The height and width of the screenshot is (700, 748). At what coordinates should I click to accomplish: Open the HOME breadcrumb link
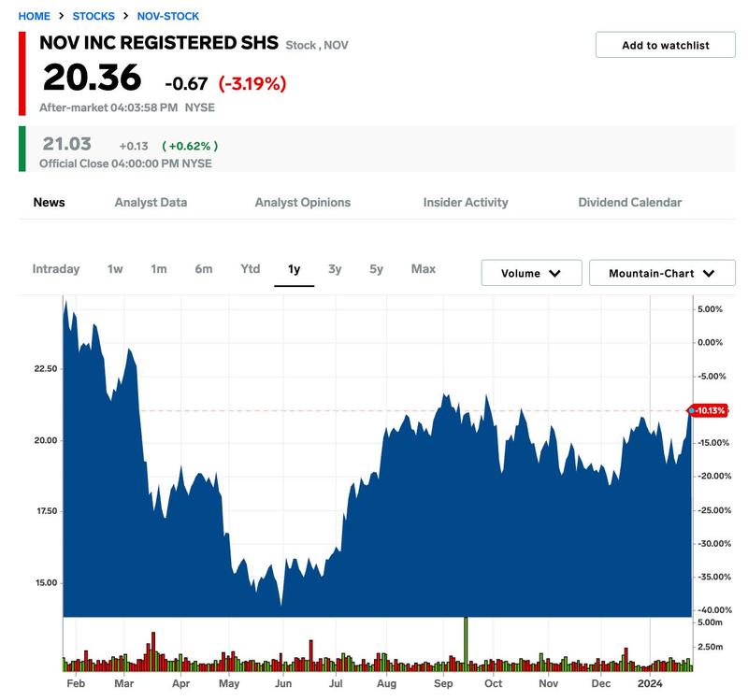34,16
